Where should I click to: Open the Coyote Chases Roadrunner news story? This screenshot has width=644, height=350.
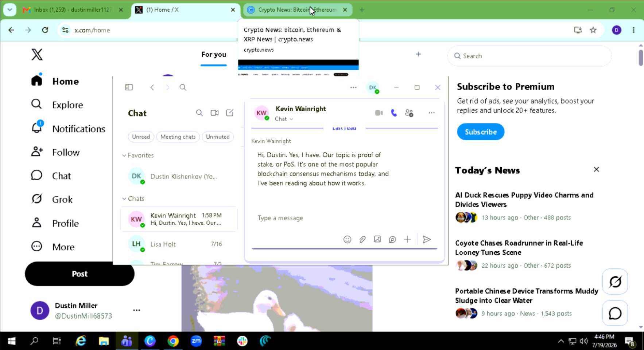(519, 248)
